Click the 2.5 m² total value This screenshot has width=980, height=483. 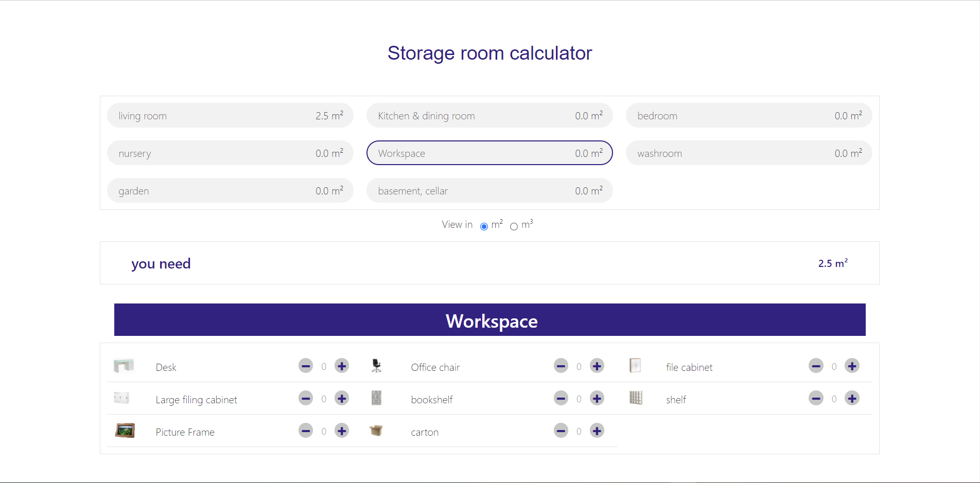(x=833, y=263)
